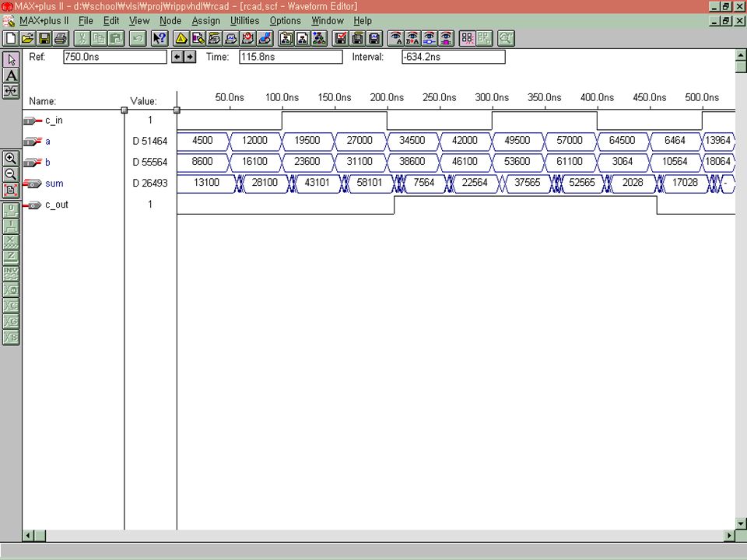
Task: Open the Floorplan Editor icon
Action: 198,38
